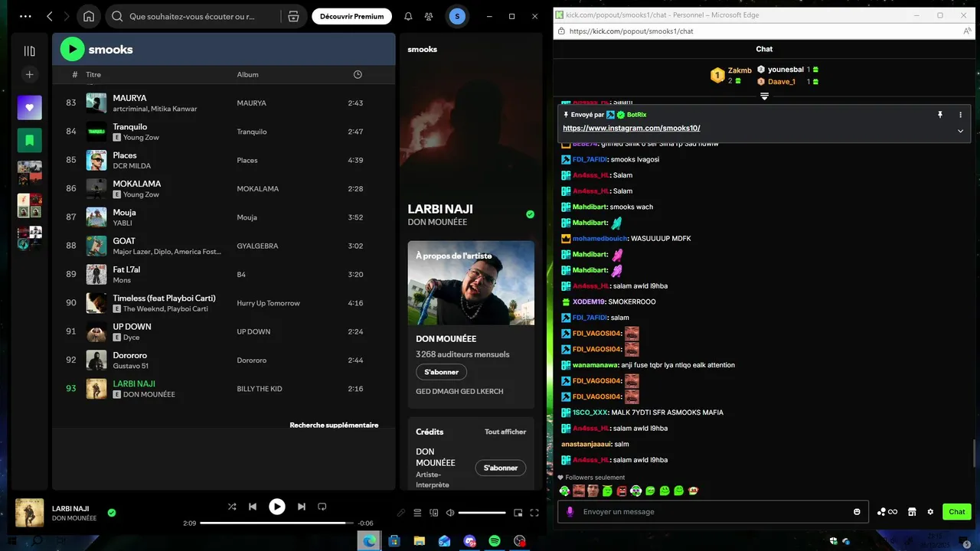Open the Spotify Home button
Image resolution: width=980 pixels, height=551 pixels.
point(89,16)
